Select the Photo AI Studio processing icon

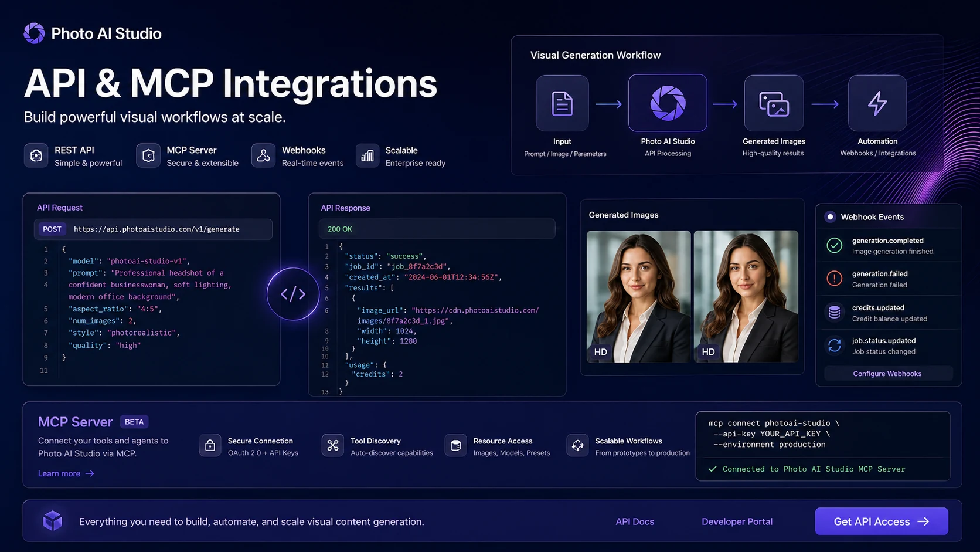pyautogui.click(x=668, y=103)
